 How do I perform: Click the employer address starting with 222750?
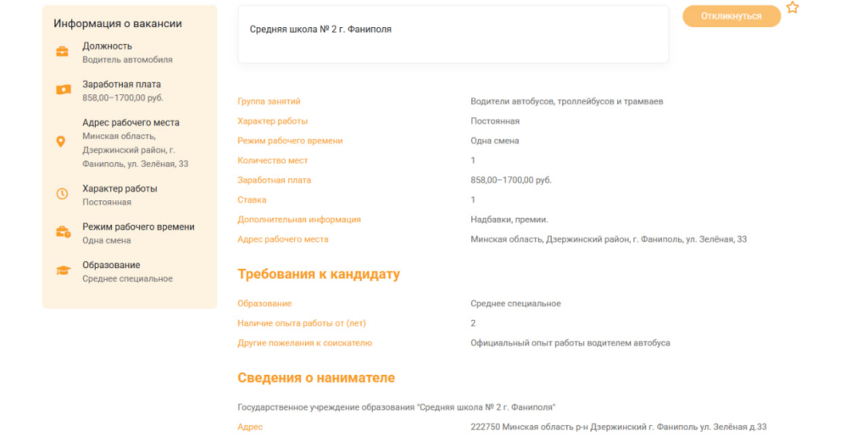(618, 427)
